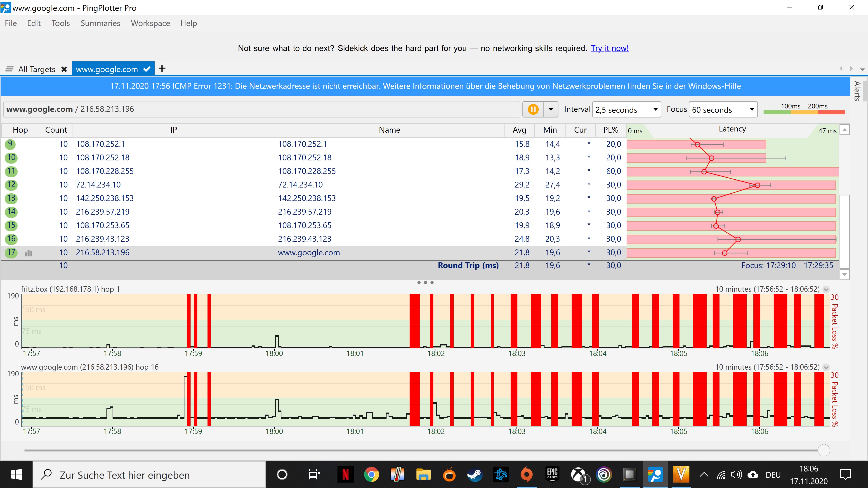Pause tracing with the orange pause button
This screenshot has width=868, height=488.
[533, 109]
